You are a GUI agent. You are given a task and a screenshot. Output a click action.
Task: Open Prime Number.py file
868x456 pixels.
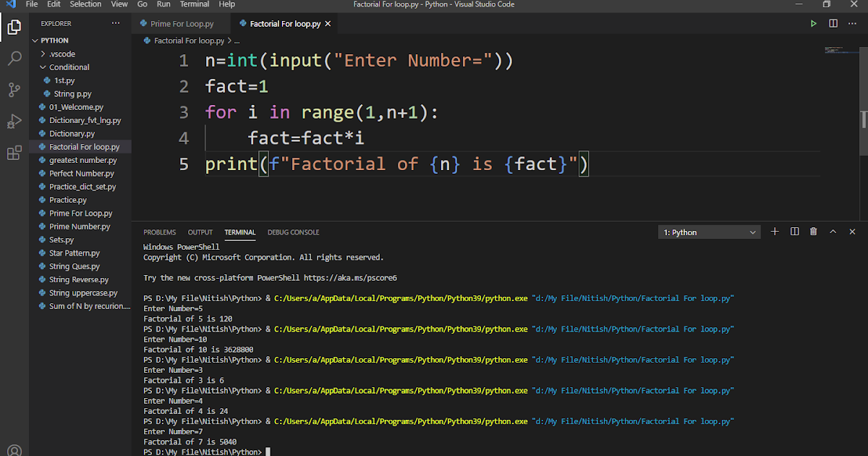click(x=80, y=227)
